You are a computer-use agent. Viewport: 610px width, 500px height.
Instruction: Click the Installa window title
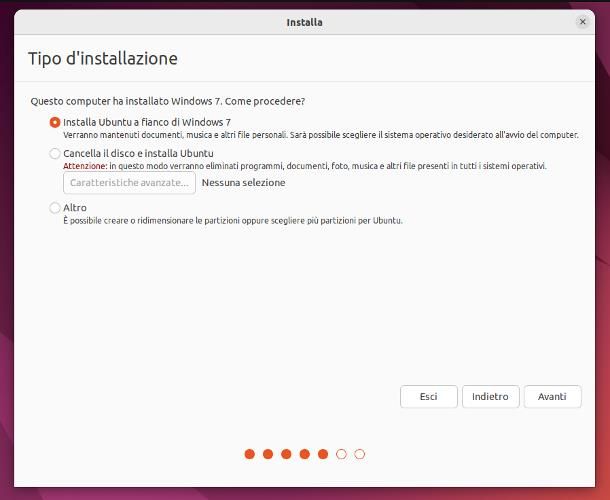click(x=304, y=23)
